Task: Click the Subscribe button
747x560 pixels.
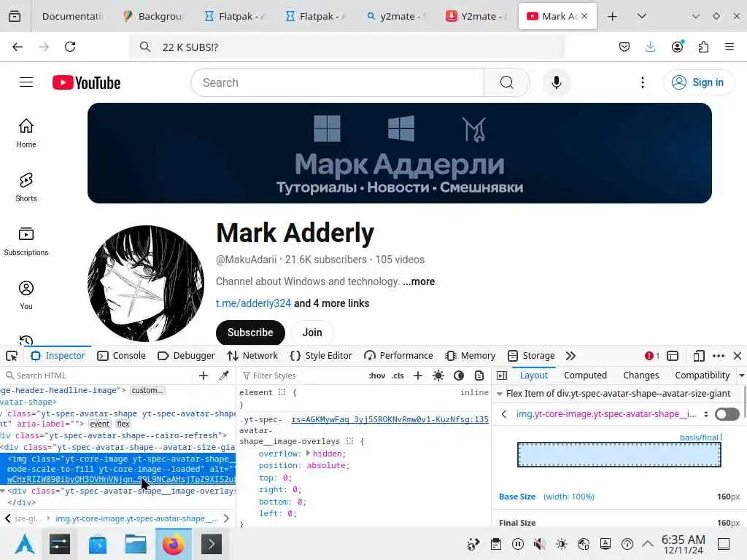Action: point(250,332)
